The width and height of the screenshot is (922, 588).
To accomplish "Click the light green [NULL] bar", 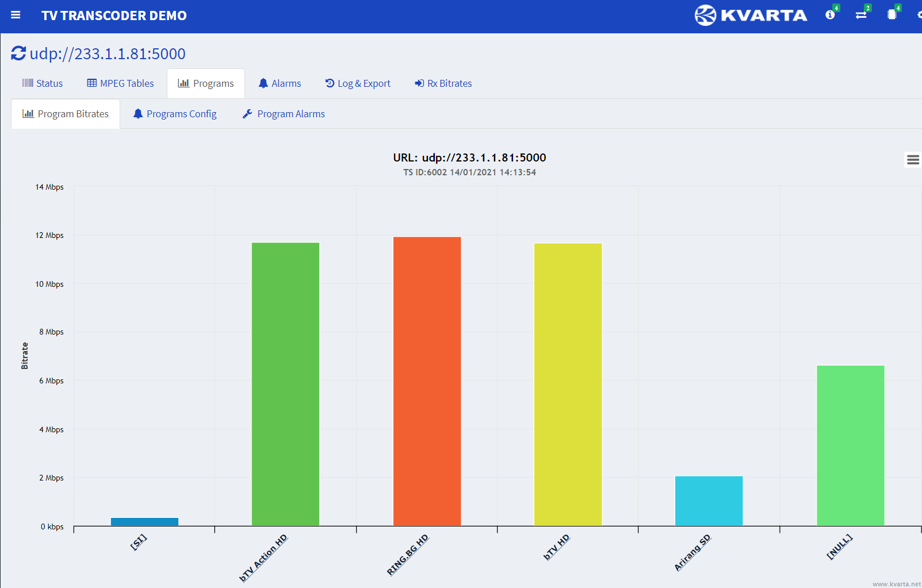I will pyautogui.click(x=850, y=445).
